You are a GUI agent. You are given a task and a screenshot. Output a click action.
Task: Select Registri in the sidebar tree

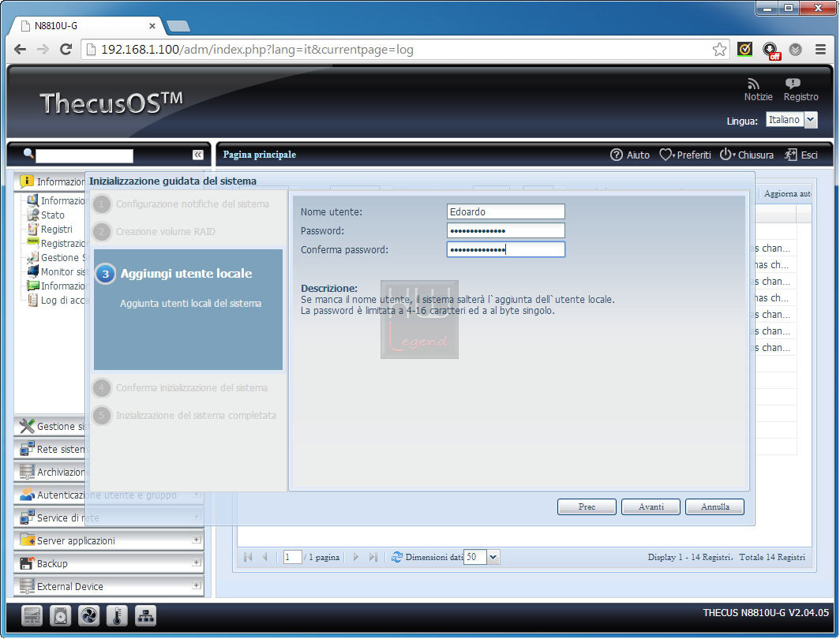(x=56, y=229)
